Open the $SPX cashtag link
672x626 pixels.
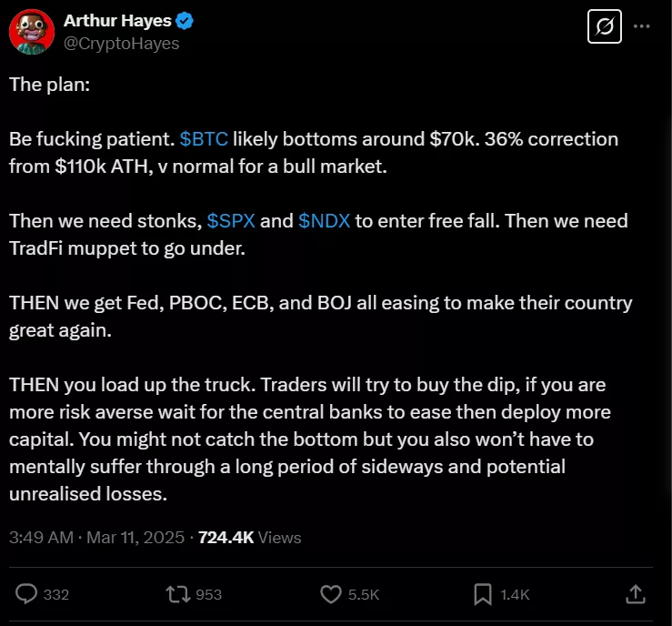pos(232,221)
